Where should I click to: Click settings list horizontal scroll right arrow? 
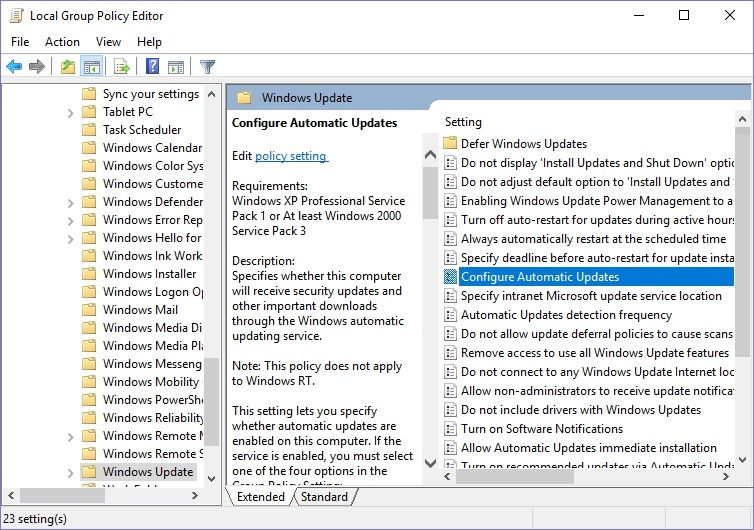tap(726, 477)
